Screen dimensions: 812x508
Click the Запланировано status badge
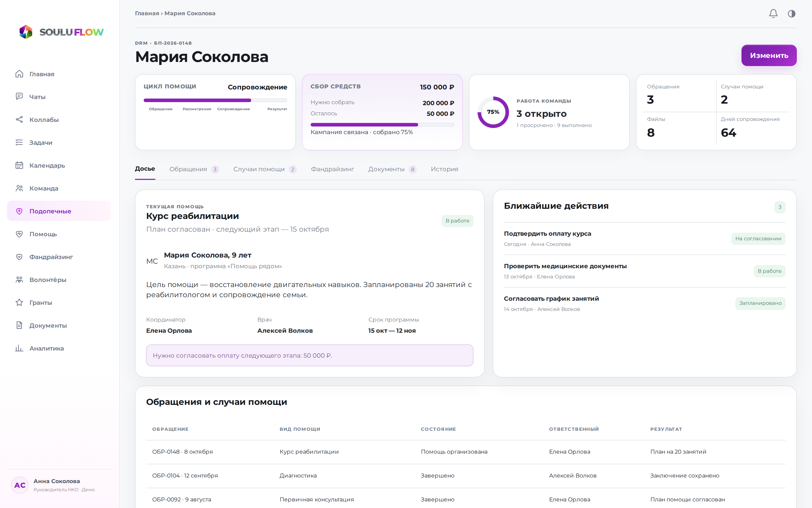(760, 303)
